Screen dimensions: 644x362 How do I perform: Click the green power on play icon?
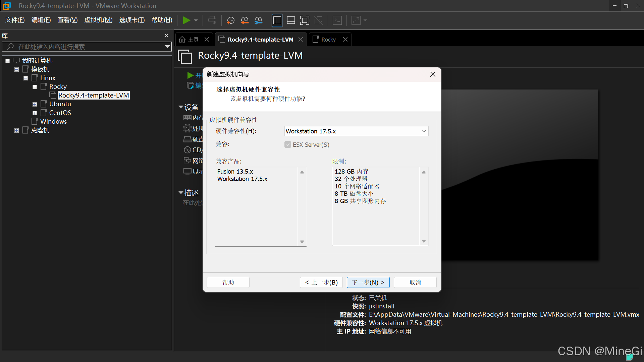pos(186,20)
